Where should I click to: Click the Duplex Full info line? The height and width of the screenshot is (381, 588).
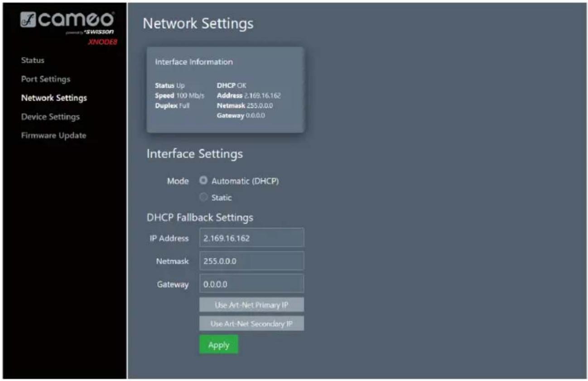pyautogui.click(x=172, y=105)
